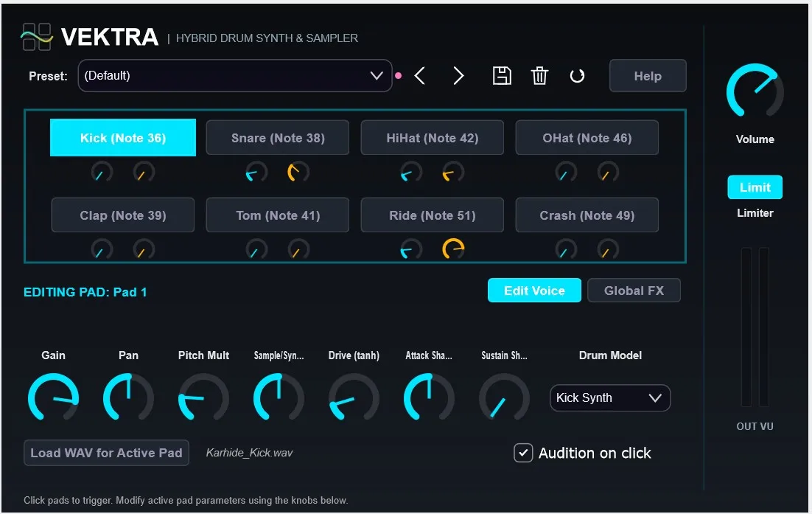Switch to the Edit Voice tab
812x514 pixels.
tap(534, 291)
